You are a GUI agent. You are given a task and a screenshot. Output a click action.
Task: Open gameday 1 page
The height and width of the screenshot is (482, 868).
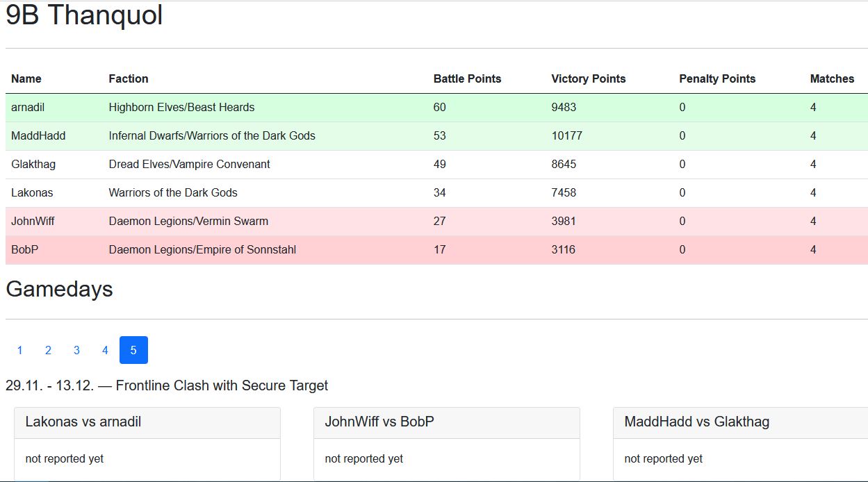coord(19,350)
